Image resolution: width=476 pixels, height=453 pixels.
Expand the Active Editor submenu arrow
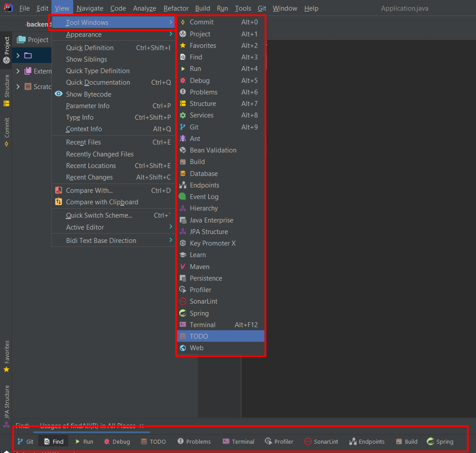pyautogui.click(x=171, y=226)
